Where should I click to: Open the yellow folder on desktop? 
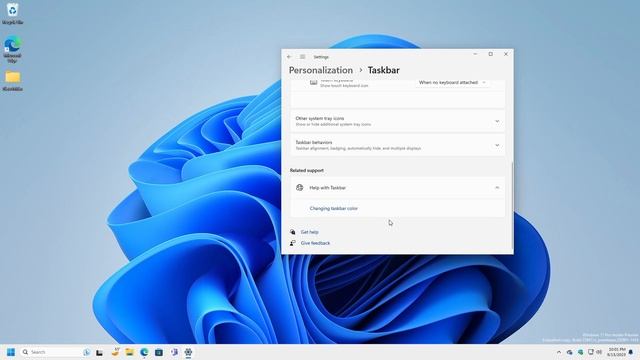point(13,80)
